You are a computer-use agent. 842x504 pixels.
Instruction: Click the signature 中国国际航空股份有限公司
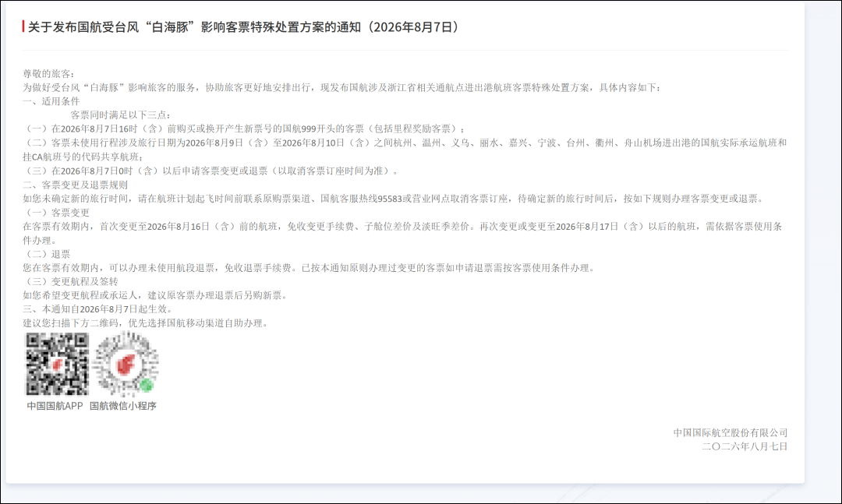pos(731,432)
